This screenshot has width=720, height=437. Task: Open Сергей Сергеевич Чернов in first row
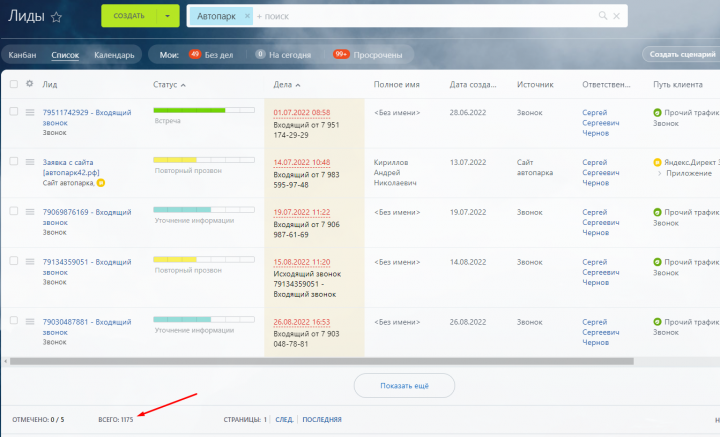(601, 123)
